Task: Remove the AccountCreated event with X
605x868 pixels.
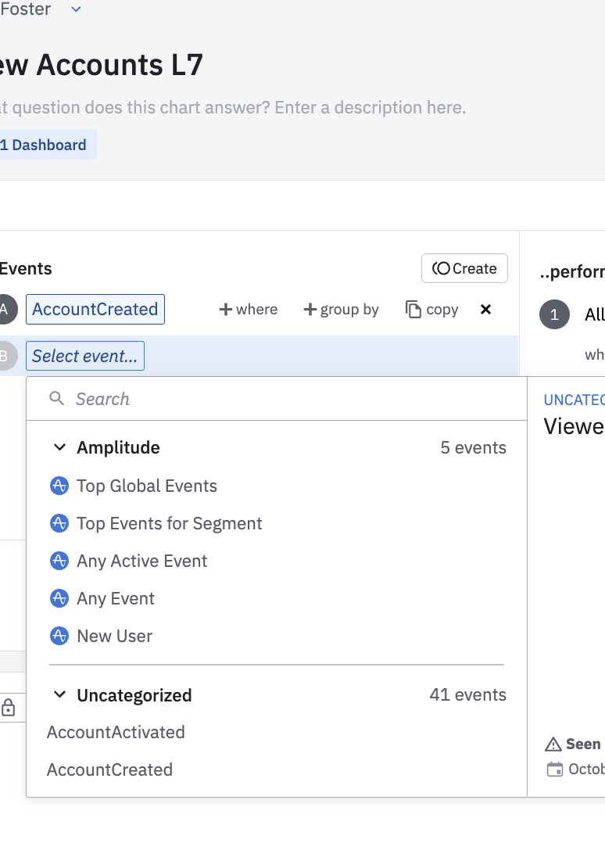Action: click(485, 310)
